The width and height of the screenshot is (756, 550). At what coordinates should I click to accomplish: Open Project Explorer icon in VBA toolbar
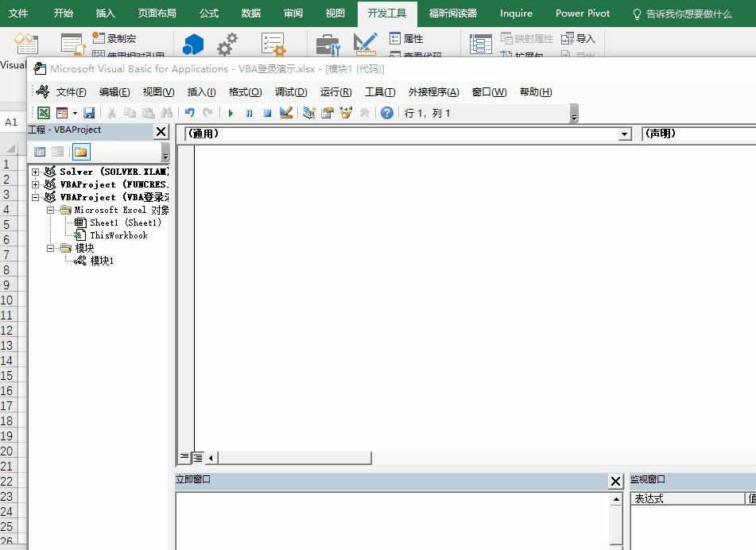point(309,113)
